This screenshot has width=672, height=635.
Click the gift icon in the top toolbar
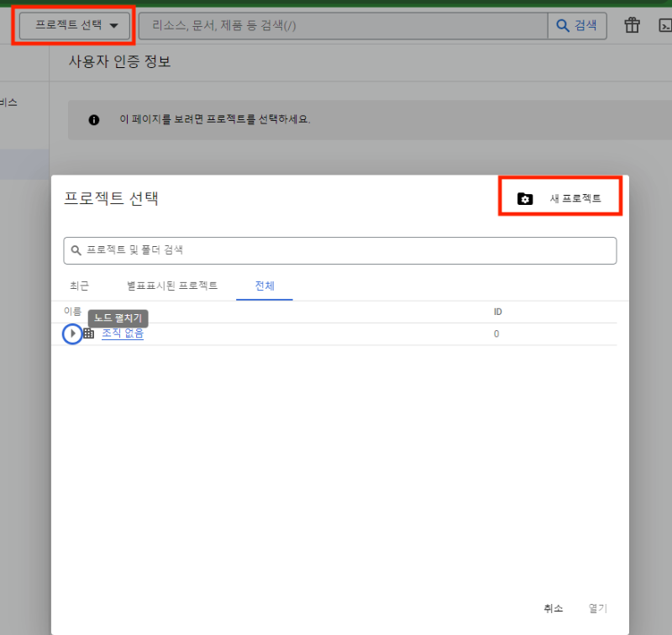coord(632,25)
